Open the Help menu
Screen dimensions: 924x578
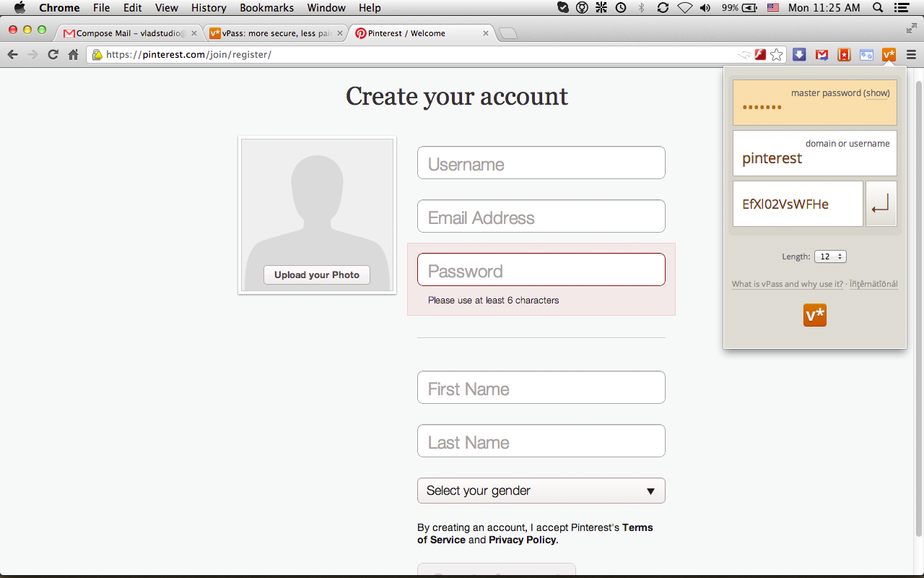[370, 8]
